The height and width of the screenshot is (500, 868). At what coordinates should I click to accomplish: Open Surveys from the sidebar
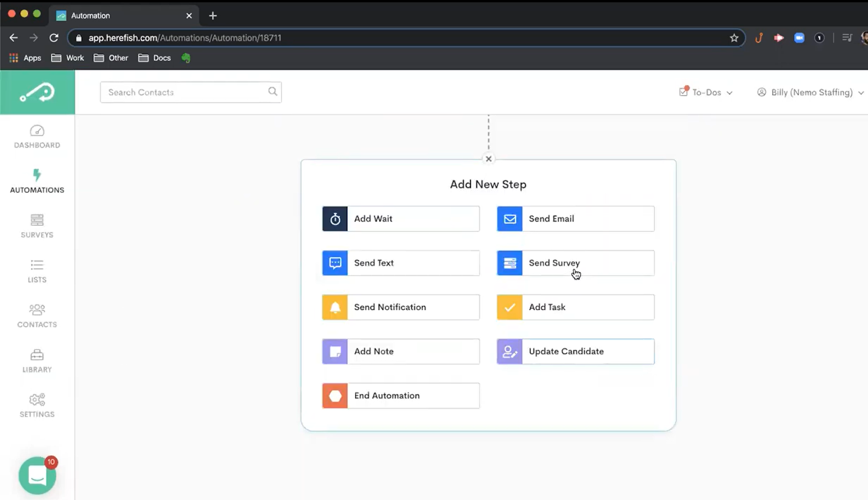37,226
